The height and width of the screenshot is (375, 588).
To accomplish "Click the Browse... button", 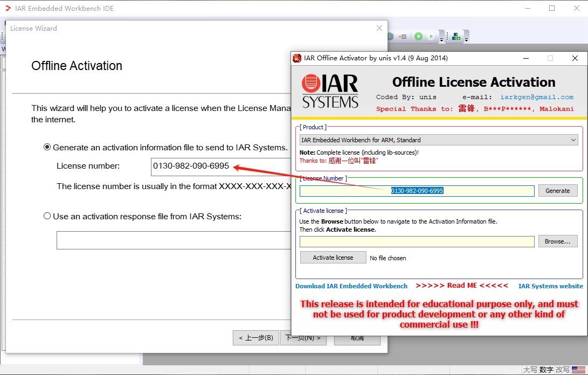I will (558, 241).
